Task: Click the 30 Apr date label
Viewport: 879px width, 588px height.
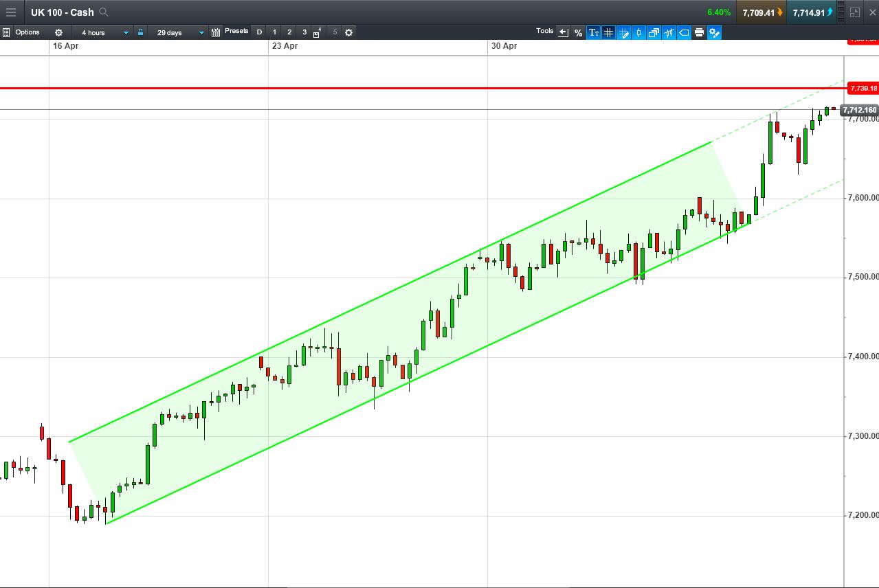Action: 504,46
